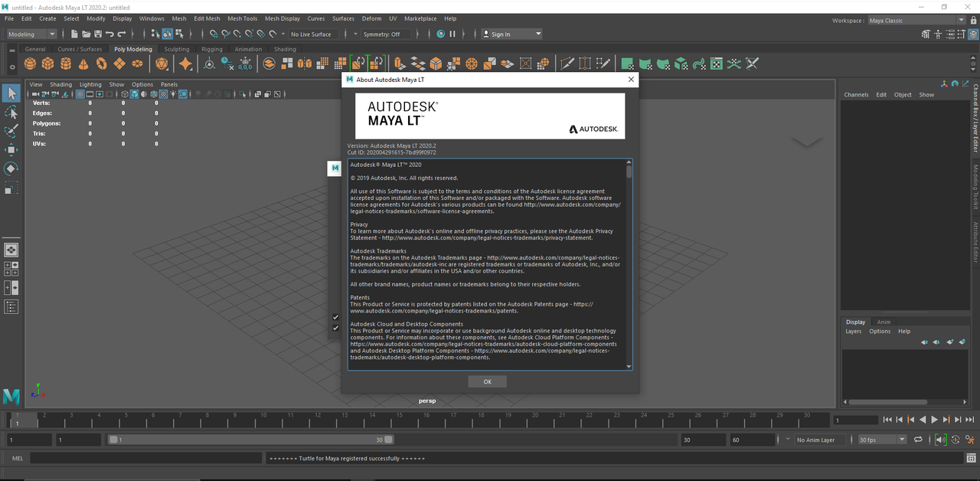Click the Open scene folder icon
This screenshot has height=481, width=980.
[x=87, y=34]
